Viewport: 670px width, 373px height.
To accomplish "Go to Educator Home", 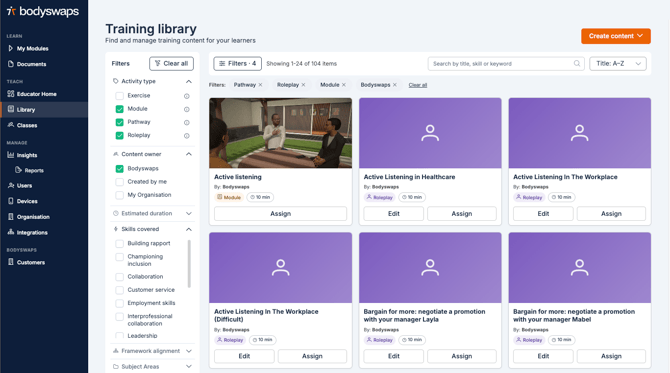I will point(32,94).
